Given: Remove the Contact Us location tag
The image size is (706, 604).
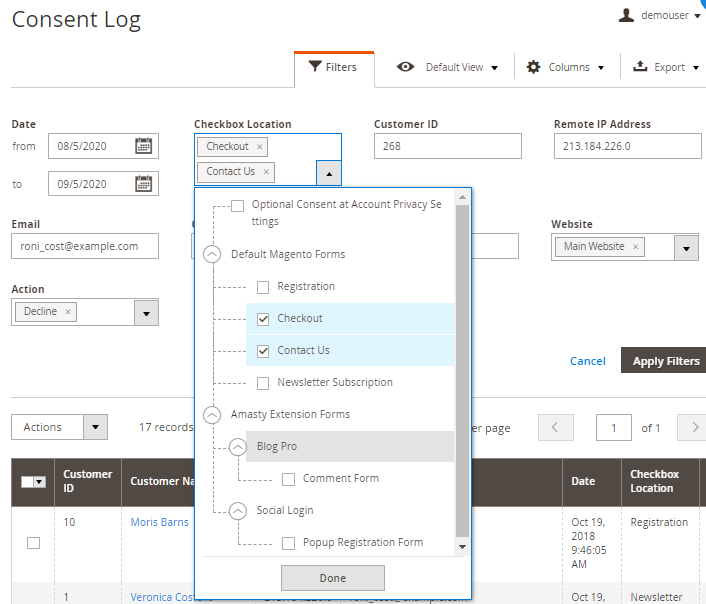Looking at the screenshot, I should tap(266, 172).
